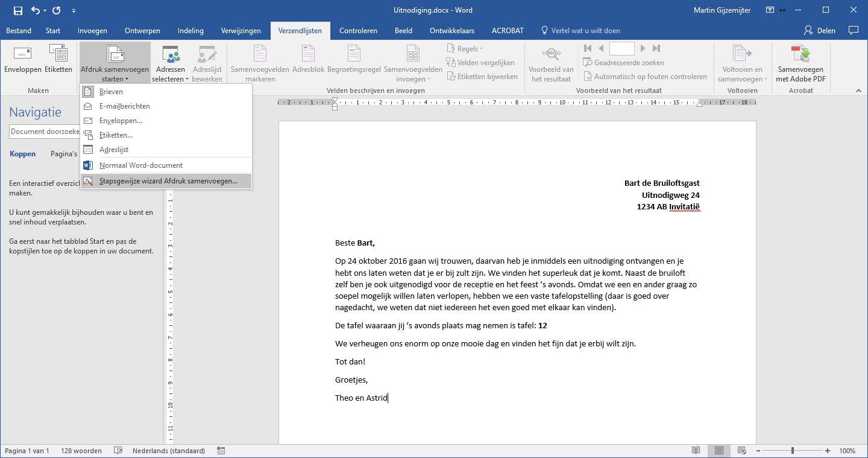Click Geadresseerde zoeken

click(624, 63)
